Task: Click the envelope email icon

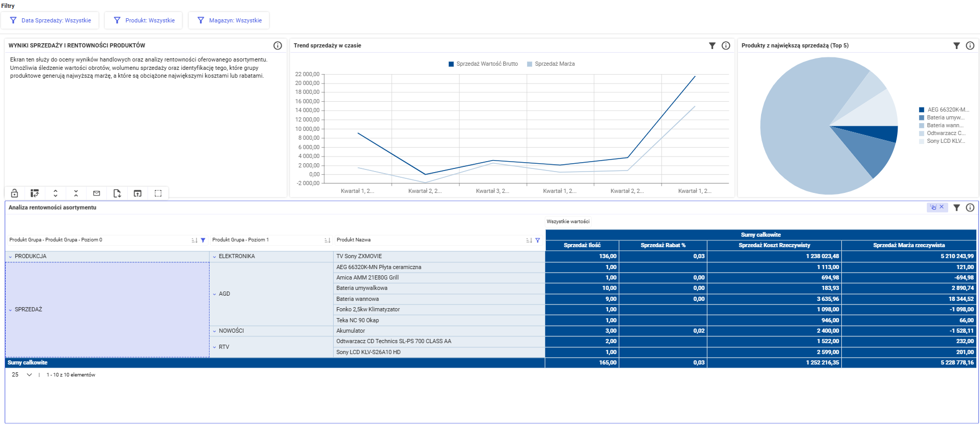Action: click(x=96, y=193)
